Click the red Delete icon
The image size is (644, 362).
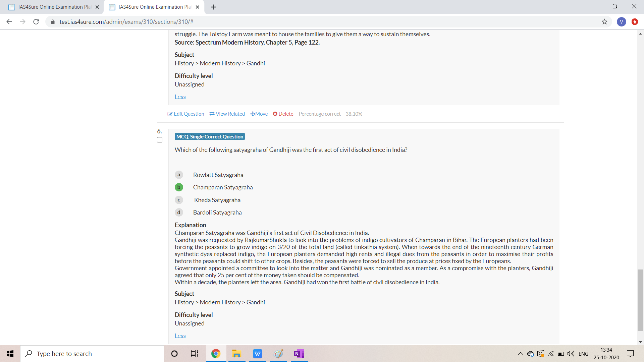(x=275, y=114)
